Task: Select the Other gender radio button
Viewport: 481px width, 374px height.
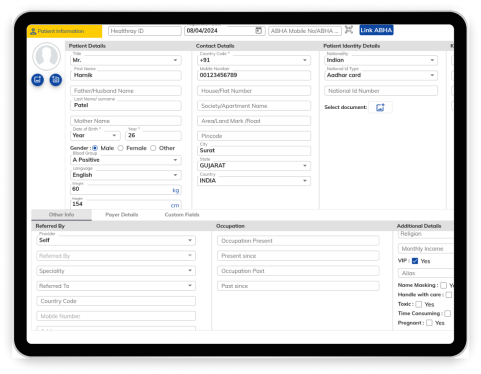Action: (153, 148)
